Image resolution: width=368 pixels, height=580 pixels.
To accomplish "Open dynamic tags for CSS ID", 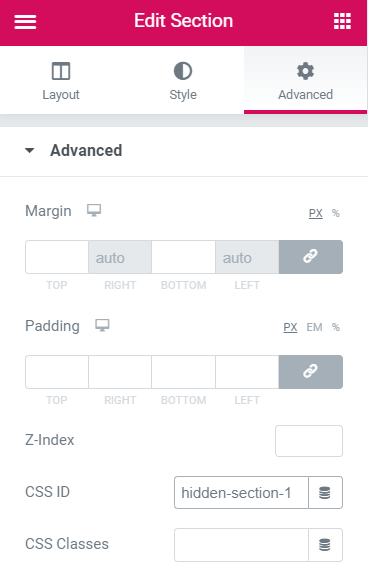I will (325, 493).
